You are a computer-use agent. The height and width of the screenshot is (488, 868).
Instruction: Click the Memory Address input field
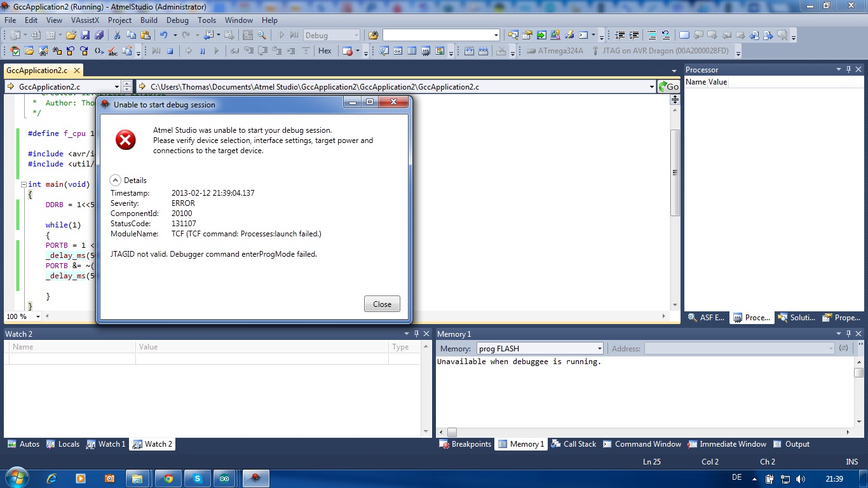[x=738, y=348]
